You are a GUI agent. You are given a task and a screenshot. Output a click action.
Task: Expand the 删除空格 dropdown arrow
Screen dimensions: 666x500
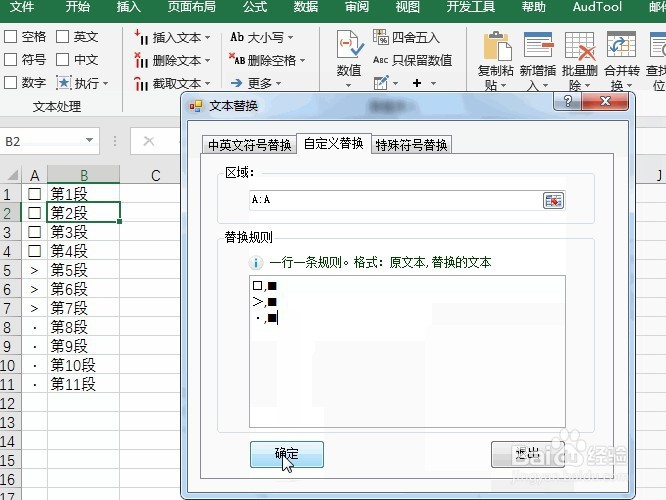coord(302,61)
